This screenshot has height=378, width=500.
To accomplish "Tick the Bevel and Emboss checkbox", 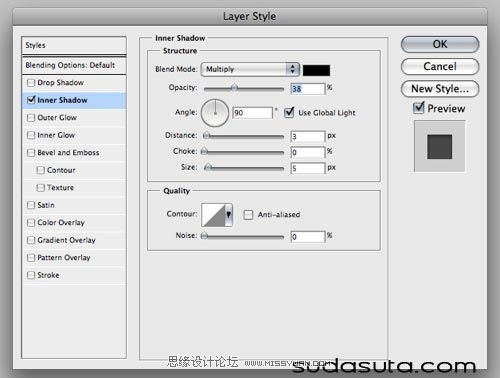I will pyautogui.click(x=31, y=153).
